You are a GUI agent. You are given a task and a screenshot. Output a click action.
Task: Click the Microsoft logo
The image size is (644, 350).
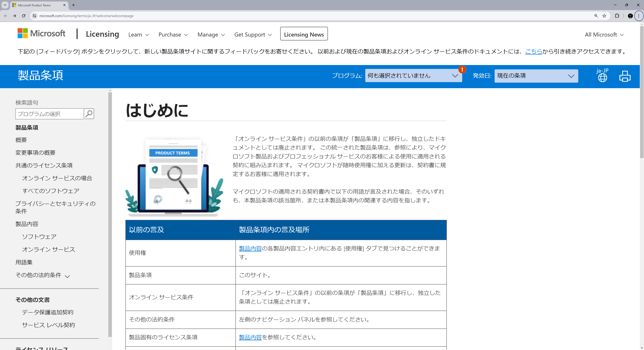[x=41, y=33]
